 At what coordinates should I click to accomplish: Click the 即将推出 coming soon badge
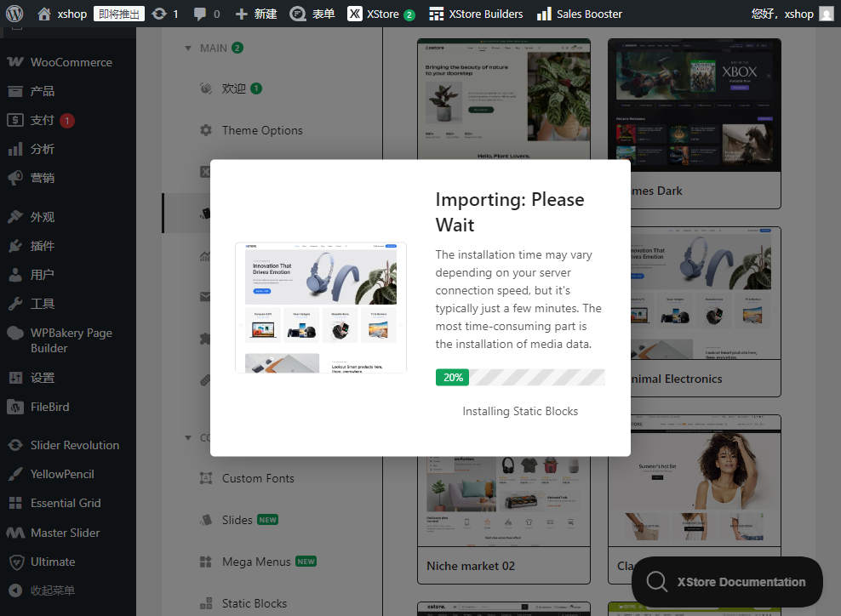[x=119, y=14]
